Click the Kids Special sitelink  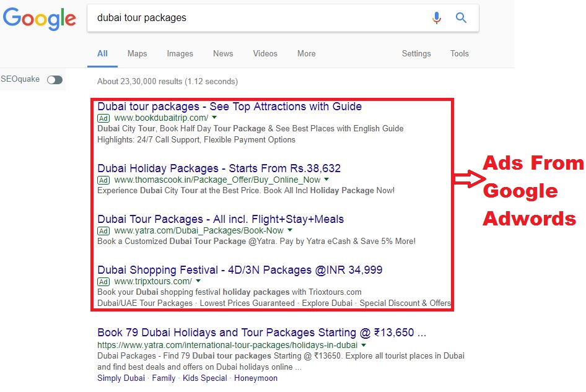pos(205,378)
